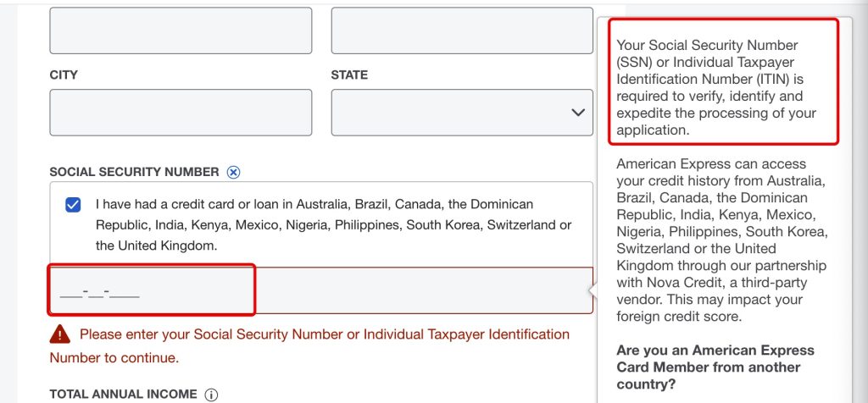Focus the City input field
868x403 pixels.
181,113
